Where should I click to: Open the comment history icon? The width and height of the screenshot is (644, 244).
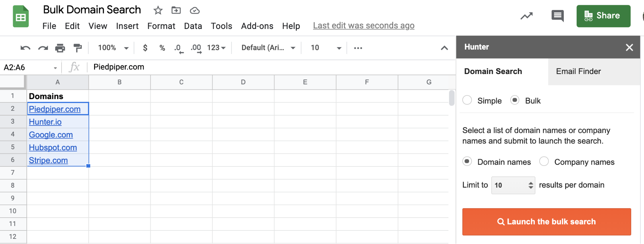tap(558, 16)
